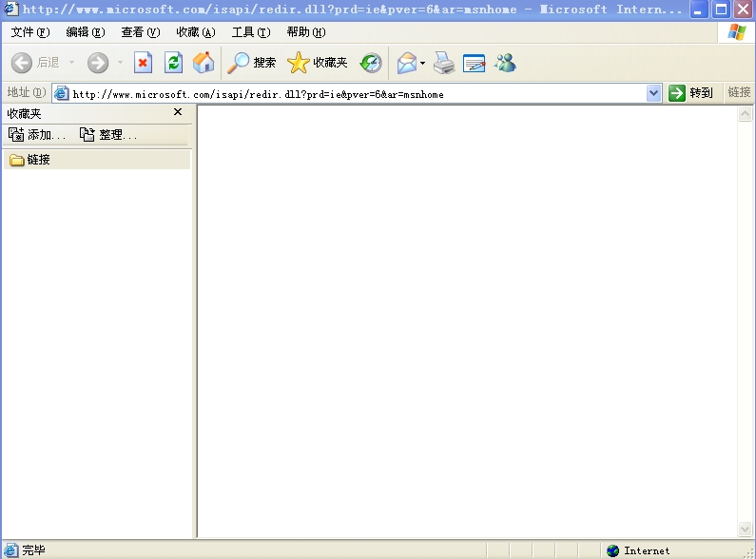This screenshot has height=559, width=756.
Task: Click the Print icon in toolbar
Action: click(x=444, y=63)
